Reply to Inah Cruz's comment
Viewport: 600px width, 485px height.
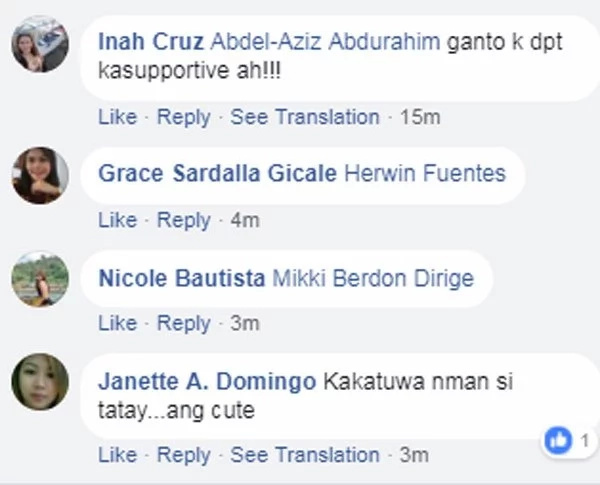[x=184, y=117]
